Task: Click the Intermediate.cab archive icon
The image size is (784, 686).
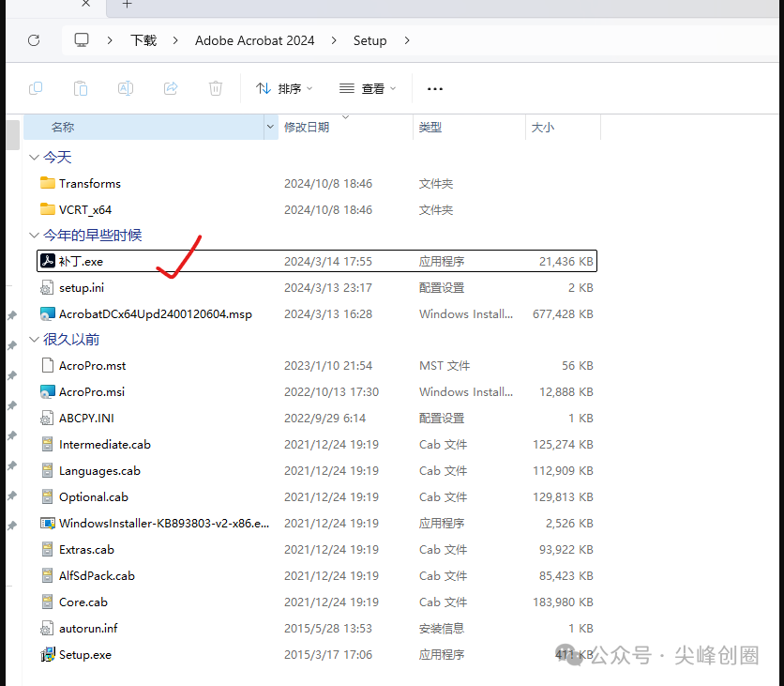Action: tap(47, 444)
